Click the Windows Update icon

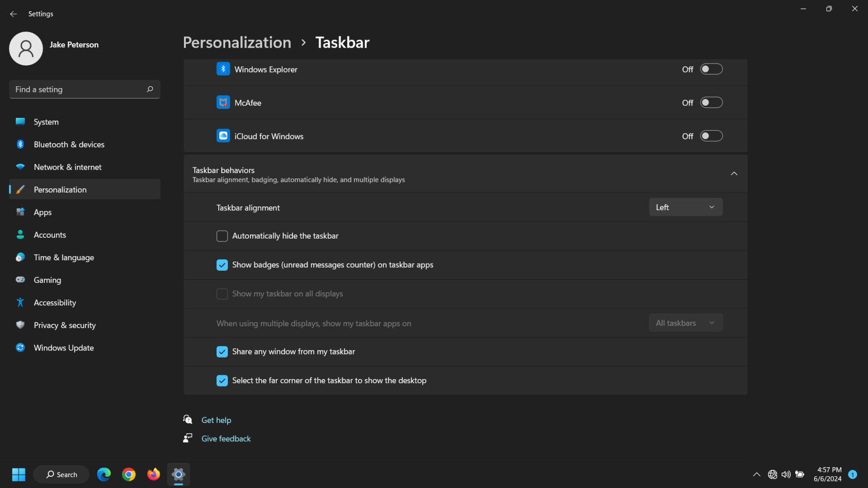(x=21, y=348)
